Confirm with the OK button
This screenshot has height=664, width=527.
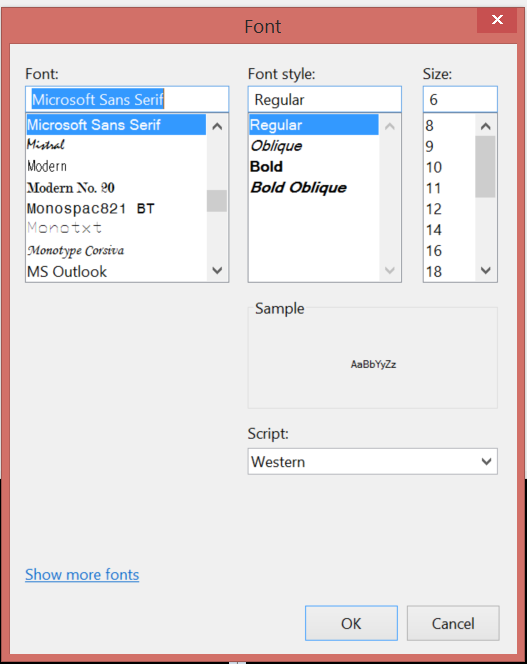(351, 623)
